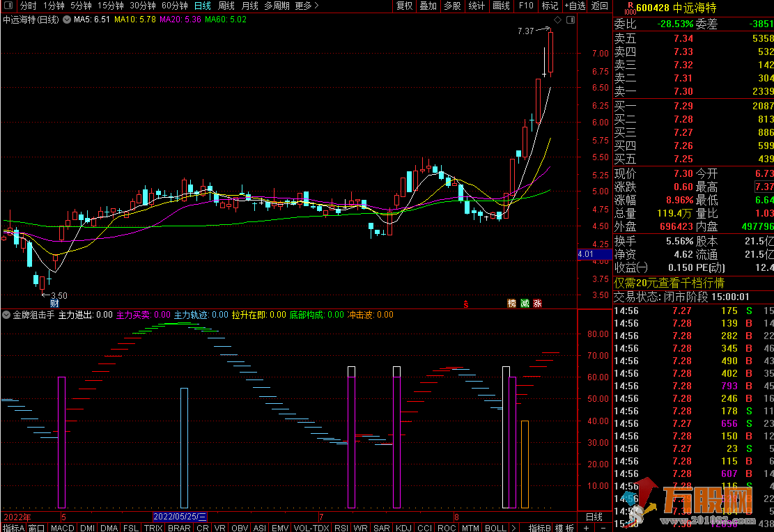Screen dimensions: 774x532
Task: Open the dropdown arrow beside 中远海特(日线)
Action: [67, 19]
